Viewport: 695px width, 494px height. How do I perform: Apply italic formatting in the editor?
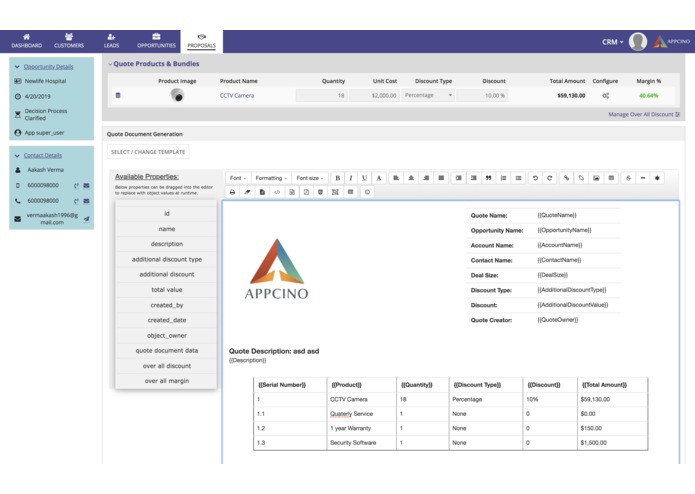(x=351, y=178)
